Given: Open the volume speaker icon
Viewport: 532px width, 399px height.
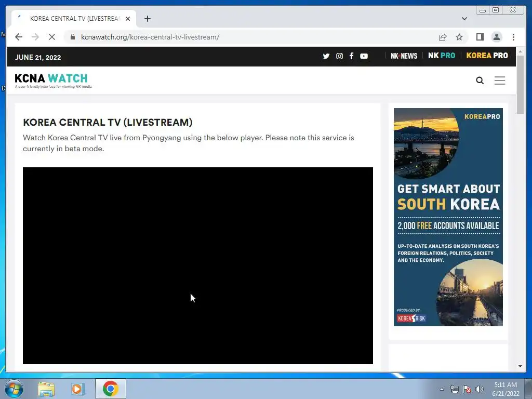Looking at the screenshot, I should [480, 389].
